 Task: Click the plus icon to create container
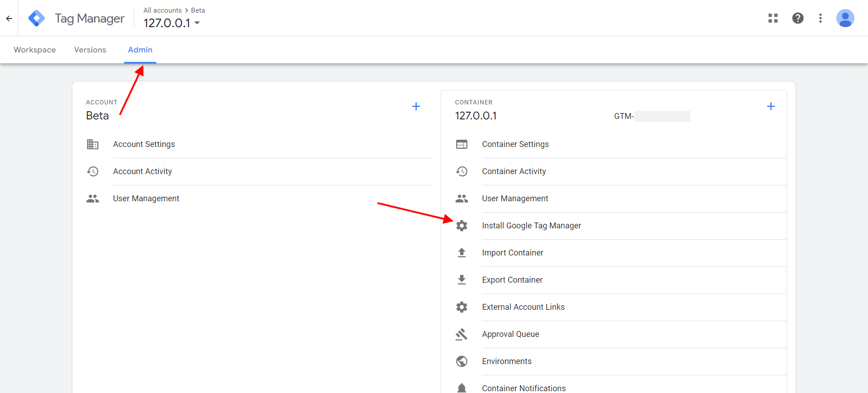[x=771, y=106]
